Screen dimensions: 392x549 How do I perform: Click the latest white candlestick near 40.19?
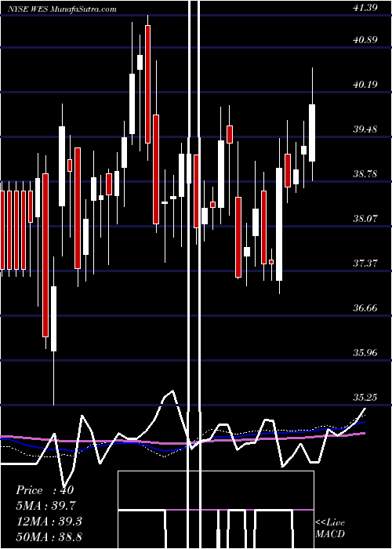[x=312, y=133]
